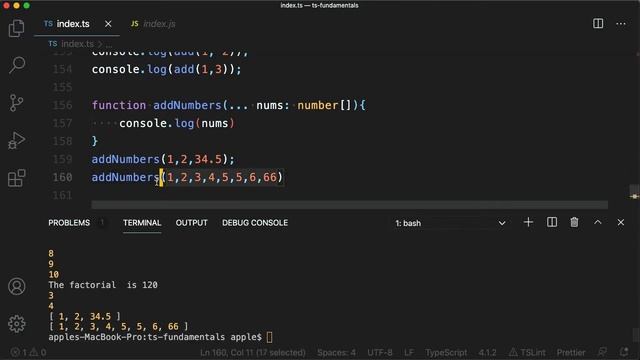640x360 pixels.
Task: Select language mode TypeScript in status bar
Action: [446, 352]
